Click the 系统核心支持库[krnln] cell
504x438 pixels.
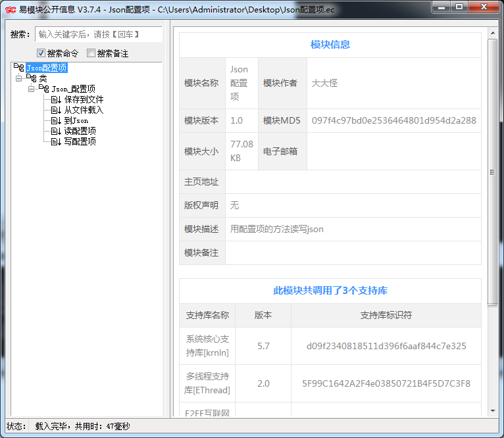(207, 346)
